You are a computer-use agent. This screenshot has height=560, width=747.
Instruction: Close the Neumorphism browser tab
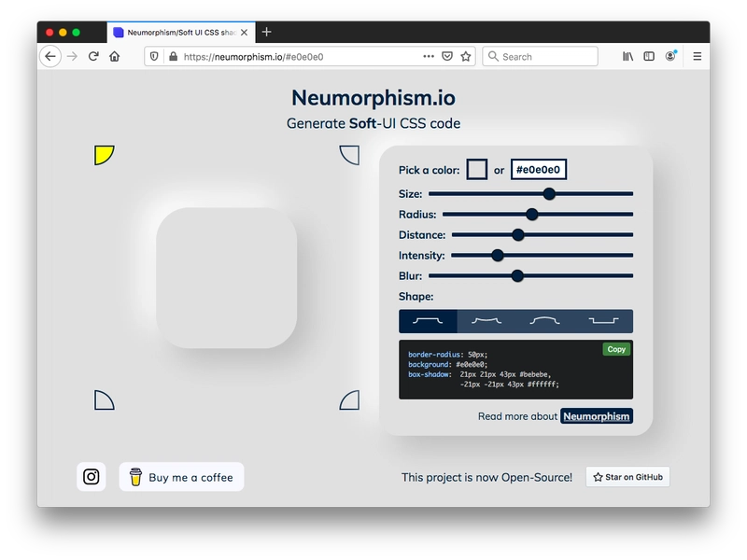click(x=245, y=33)
